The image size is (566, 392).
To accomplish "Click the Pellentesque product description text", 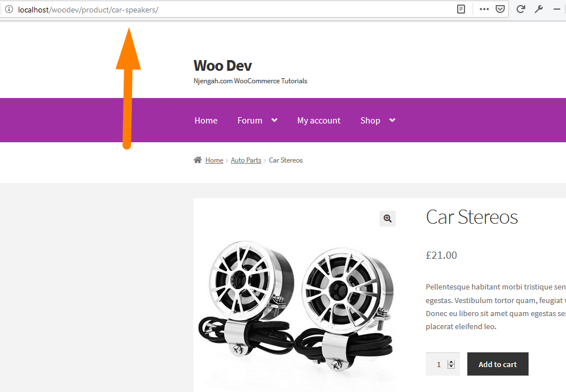I will [496, 306].
